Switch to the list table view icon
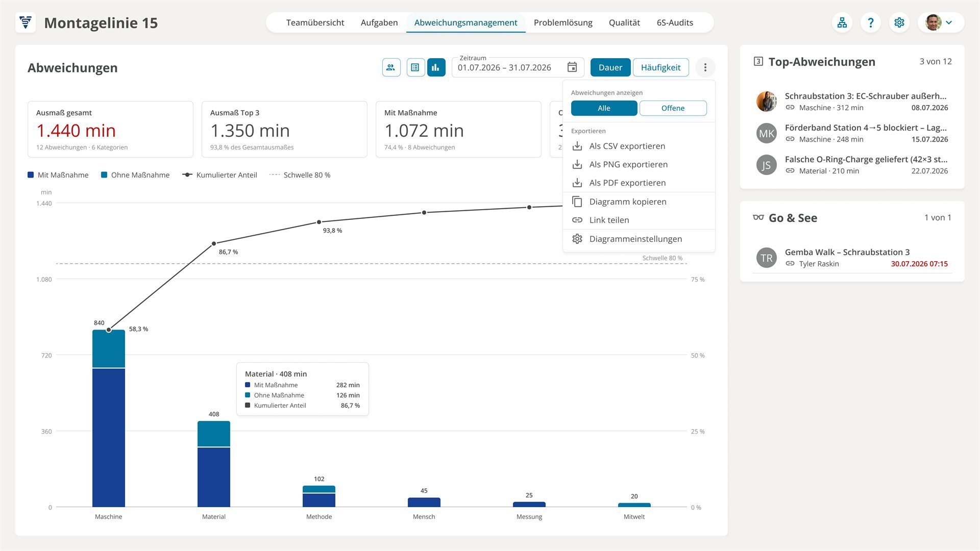The image size is (980, 551). pos(415,67)
